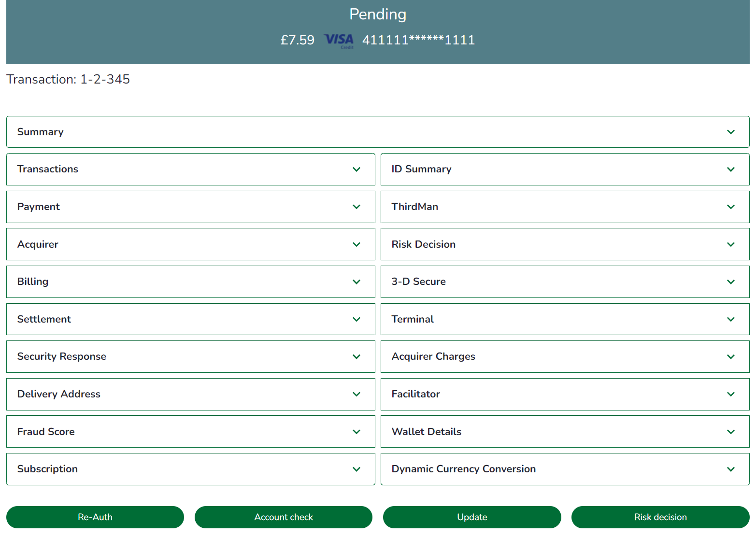The width and height of the screenshot is (756, 537).
Task: Expand the Payment details section
Action: [x=191, y=207]
